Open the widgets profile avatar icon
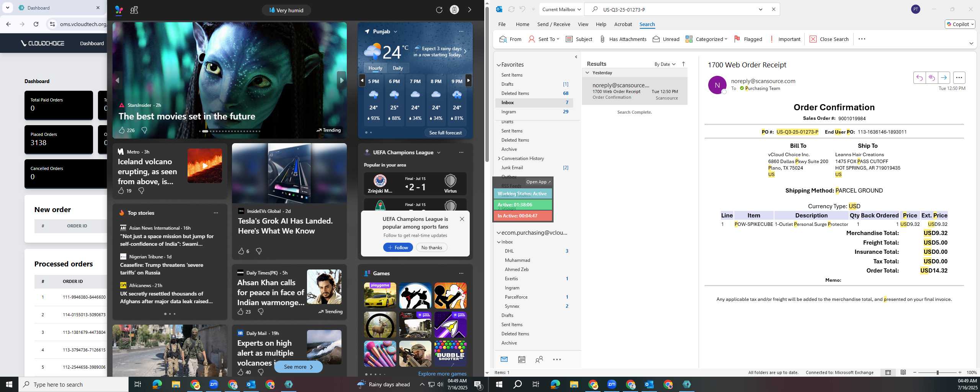Screen dimensions: 980x392 point(454,10)
